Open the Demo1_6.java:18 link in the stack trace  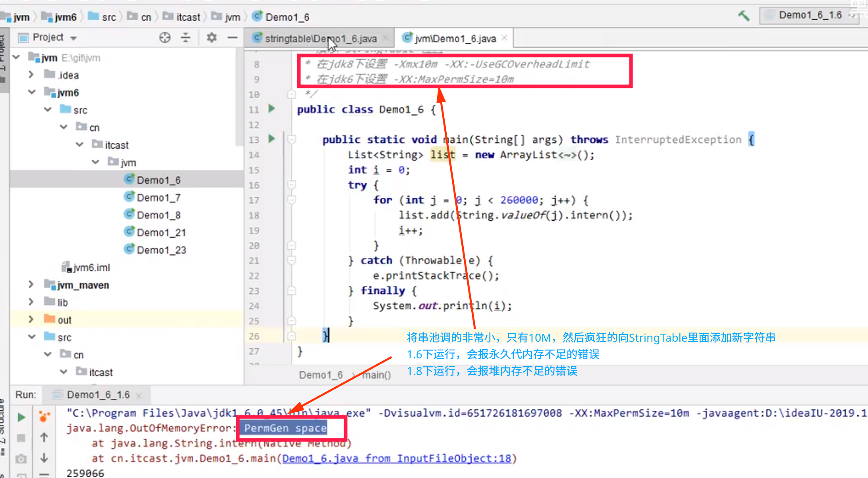(396, 458)
